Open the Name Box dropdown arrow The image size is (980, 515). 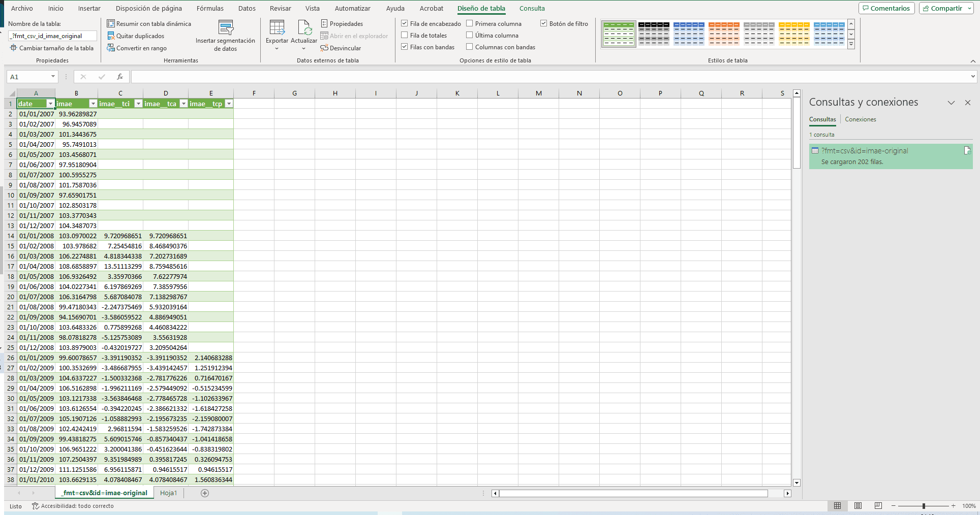[53, 77]
